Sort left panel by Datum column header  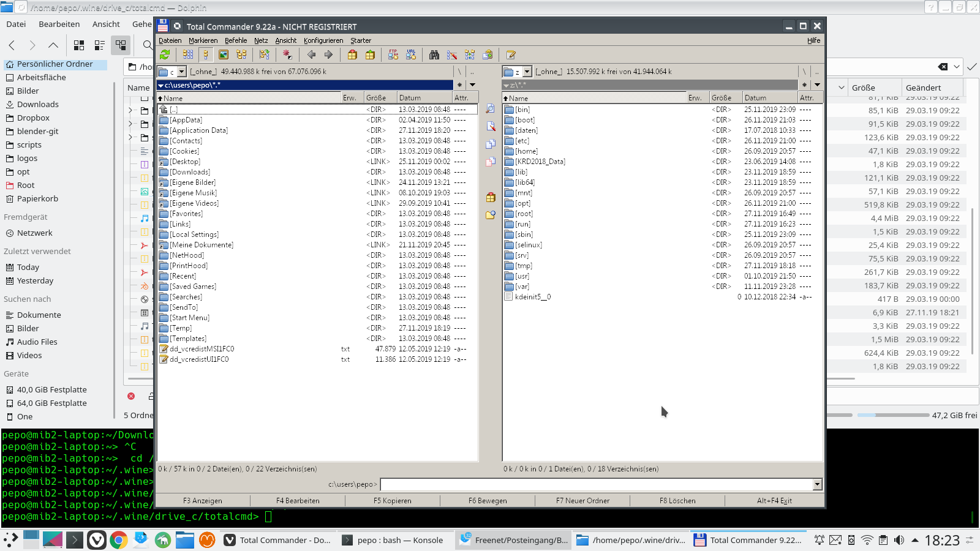[x=424, y=98]
